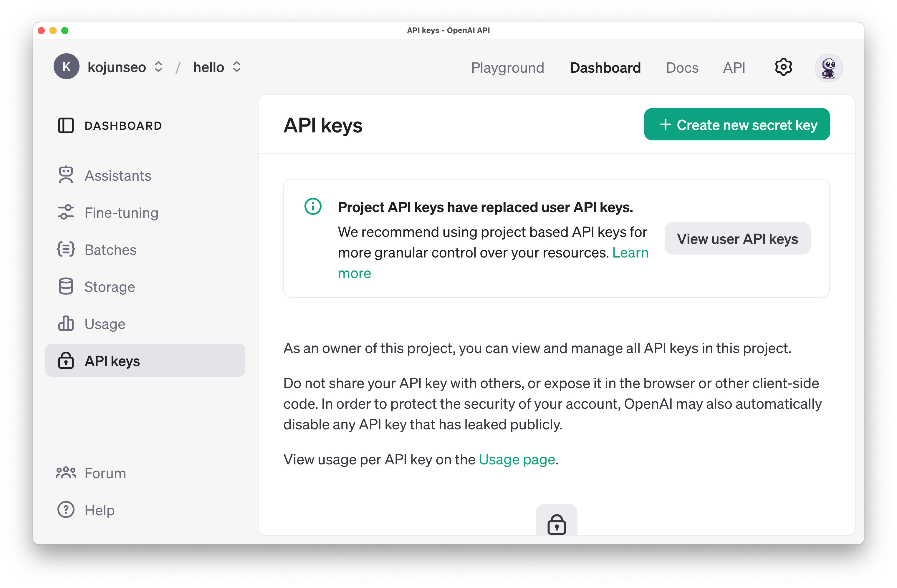Click the Batches braces icon

(x=66, y=249)
